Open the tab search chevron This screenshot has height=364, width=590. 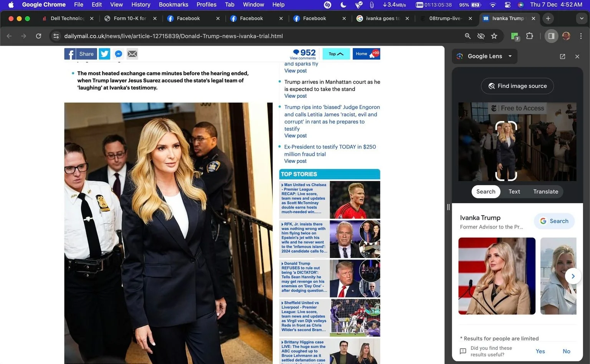pyautogui.click(x=582, y=18)
